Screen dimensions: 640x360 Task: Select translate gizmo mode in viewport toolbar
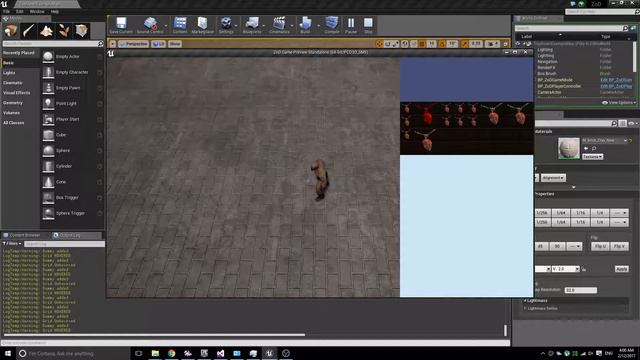[379, 44]
